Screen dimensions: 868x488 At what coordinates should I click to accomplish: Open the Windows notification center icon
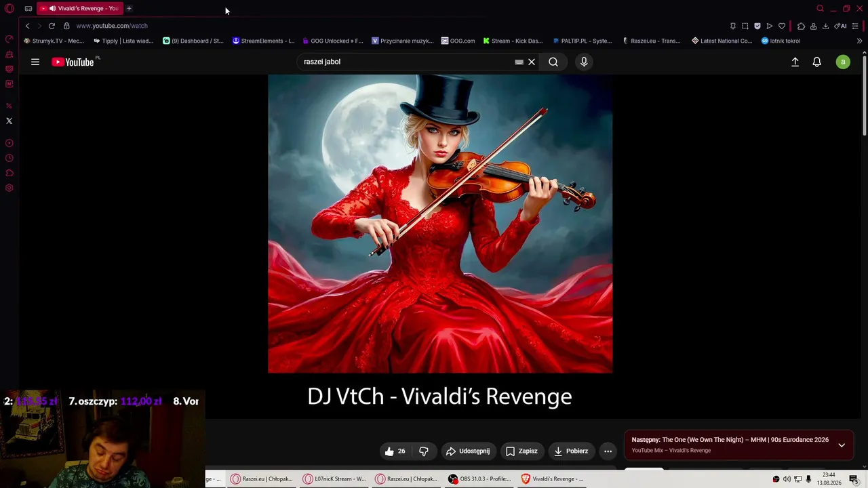tap(854, 479)
